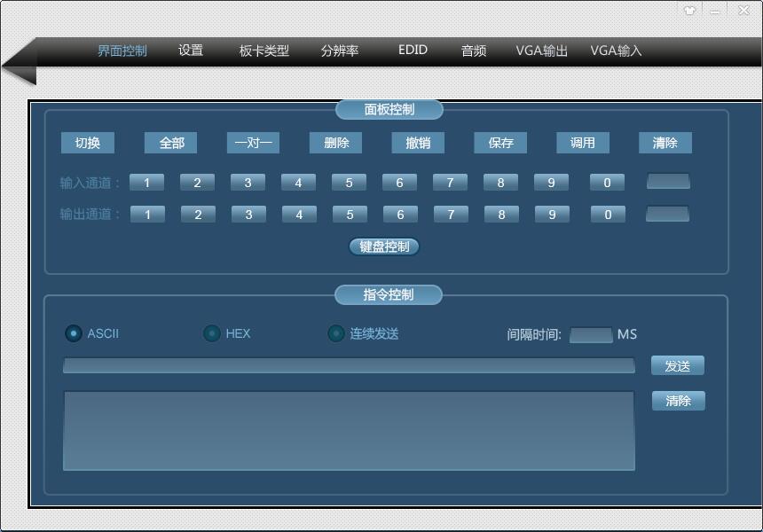
Task: Click the 保存 save button
Action: [x=499, y=143]
